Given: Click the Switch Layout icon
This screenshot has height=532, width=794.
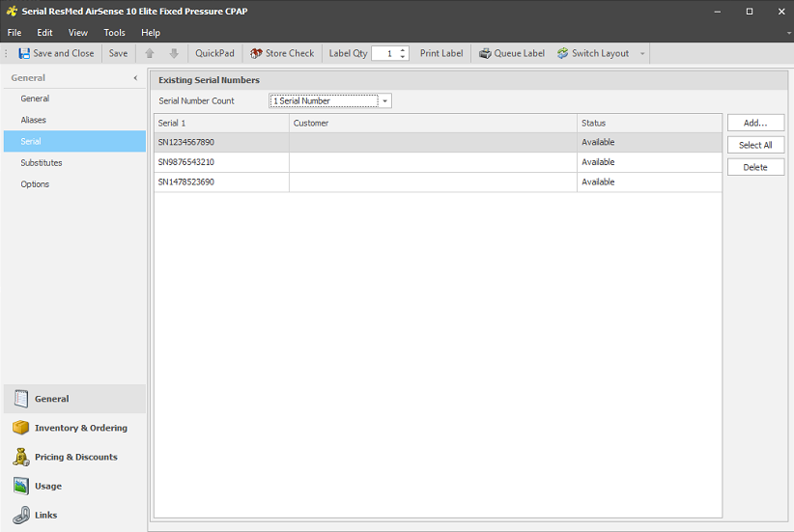Looking at the screenshot, I should [x=562, y=53].
